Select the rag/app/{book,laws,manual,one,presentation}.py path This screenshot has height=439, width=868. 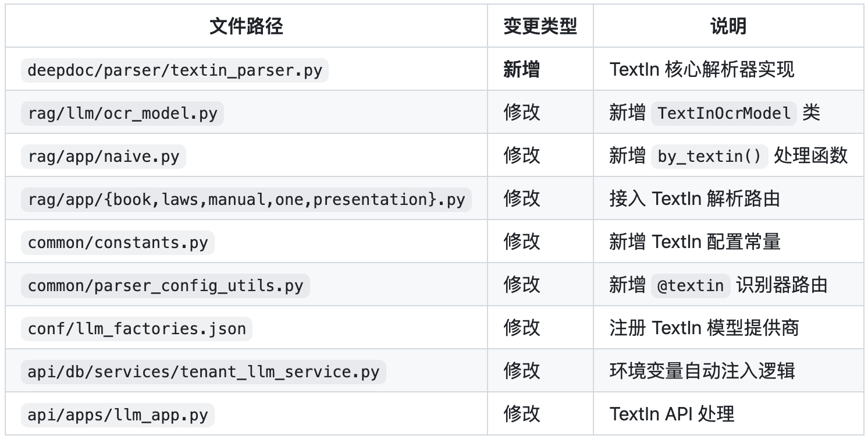(x=246, y=199)
